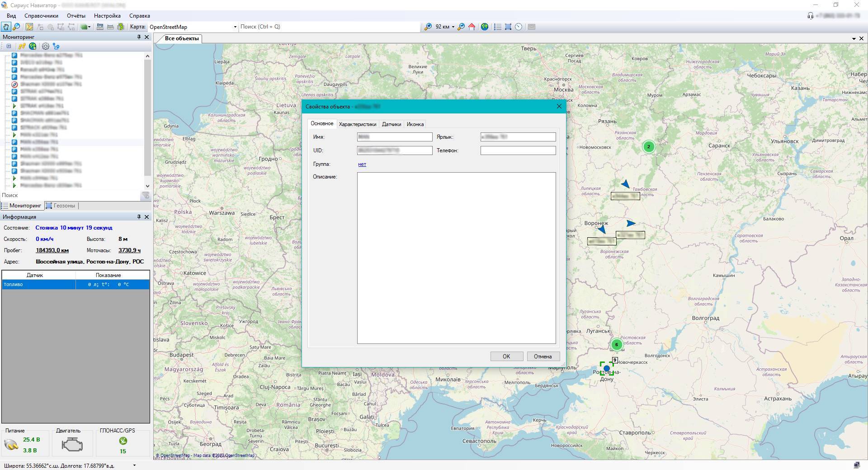Click the red home icon in toolbar

click(472, 27)
